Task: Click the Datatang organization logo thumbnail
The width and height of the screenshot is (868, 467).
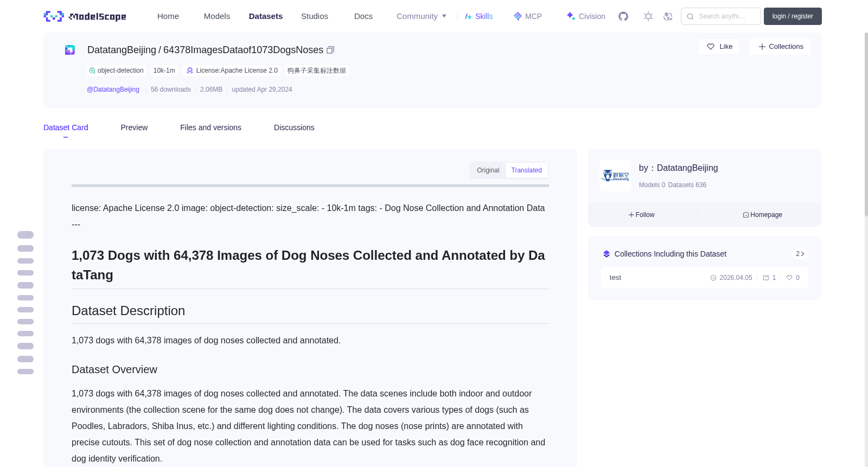Action: [615, 176]
